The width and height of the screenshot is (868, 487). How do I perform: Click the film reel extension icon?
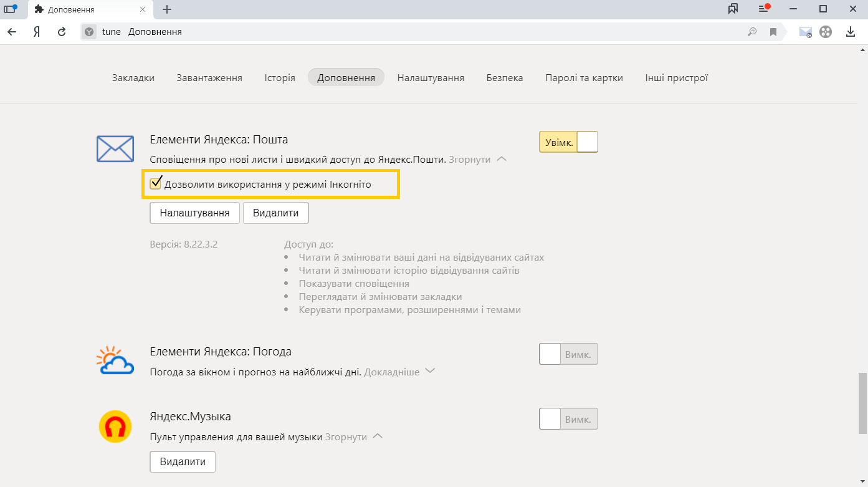click(826, 32)
